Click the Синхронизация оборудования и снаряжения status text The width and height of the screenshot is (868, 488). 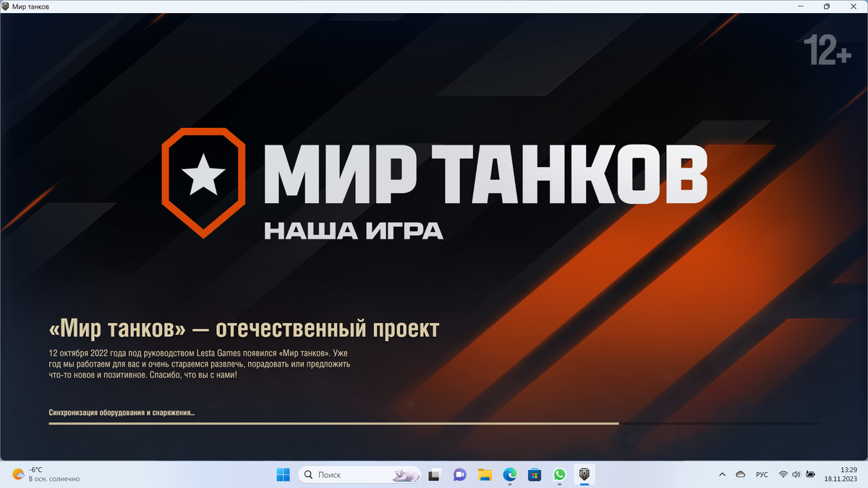(122, 413)
